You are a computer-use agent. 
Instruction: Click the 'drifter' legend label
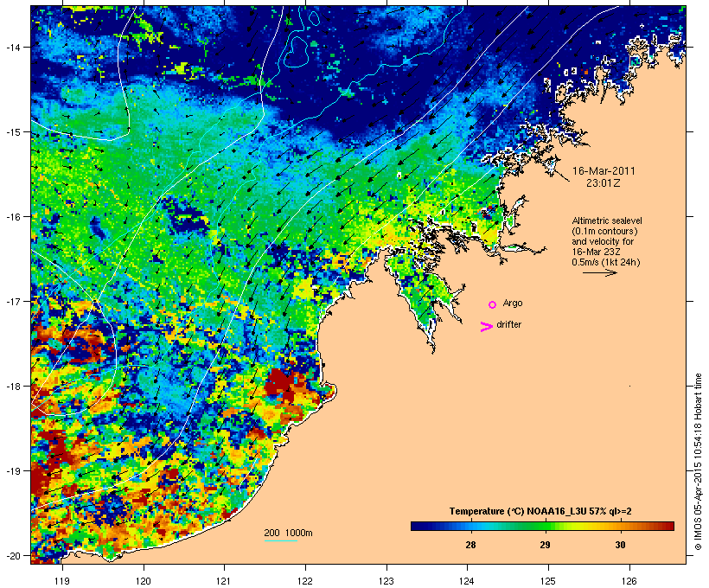[508, 324]
